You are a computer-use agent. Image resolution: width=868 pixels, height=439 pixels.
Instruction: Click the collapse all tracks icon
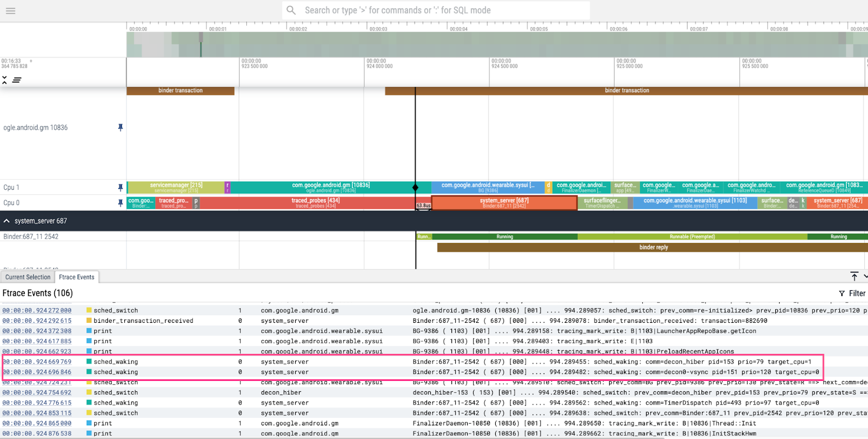click(x=5, y=80)
